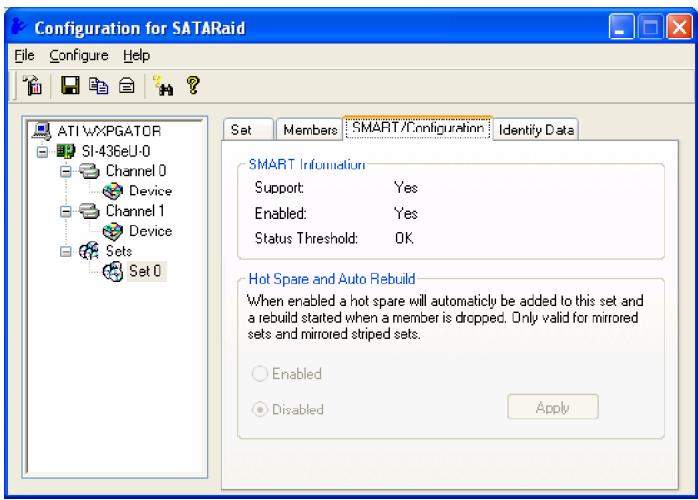Click the SMART Information group heading
Image resolution: width=698 pixels, height=500 pixels.
[307, 164]
